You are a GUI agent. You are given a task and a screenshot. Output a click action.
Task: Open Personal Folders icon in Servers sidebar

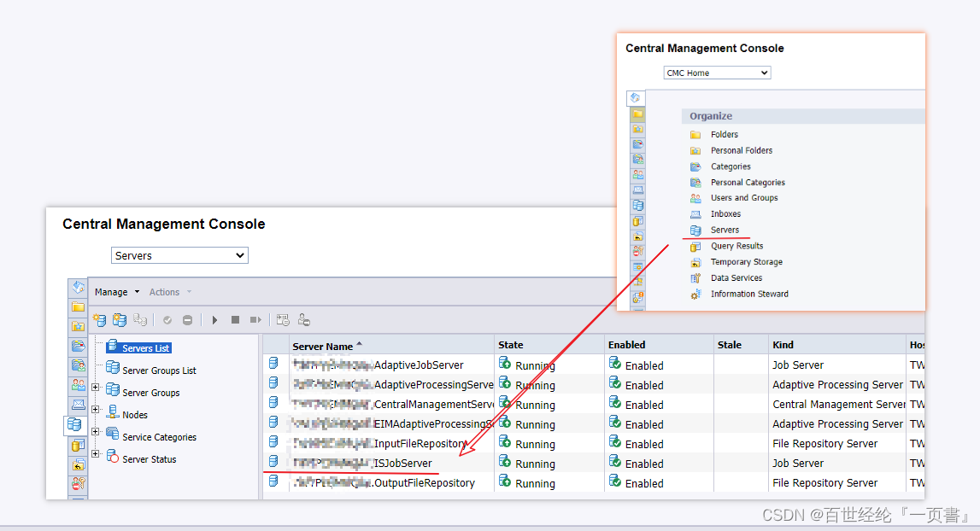pyautogui.click(x=78, y=326)
